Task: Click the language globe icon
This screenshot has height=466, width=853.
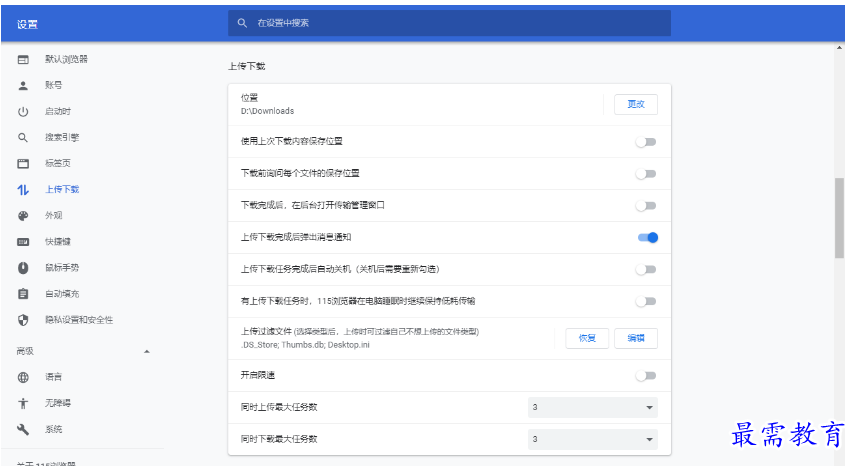Action: pos(23,377)
